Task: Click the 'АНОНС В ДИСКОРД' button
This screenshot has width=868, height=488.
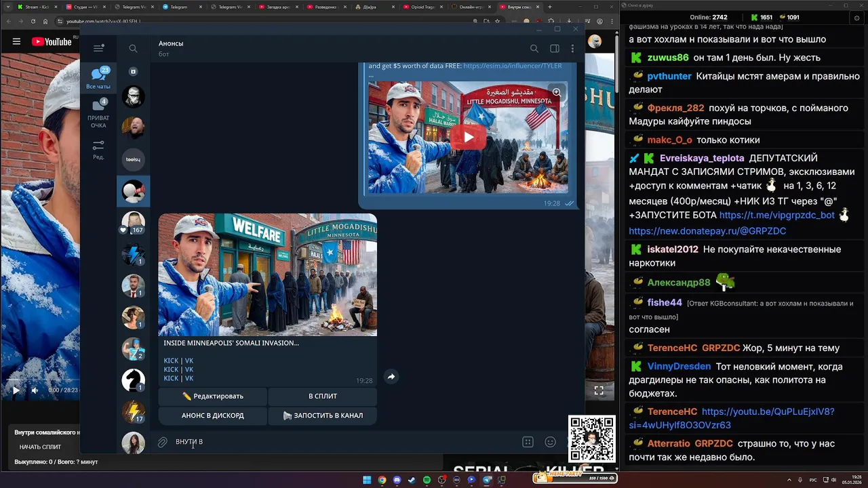Action: (212, 415)
